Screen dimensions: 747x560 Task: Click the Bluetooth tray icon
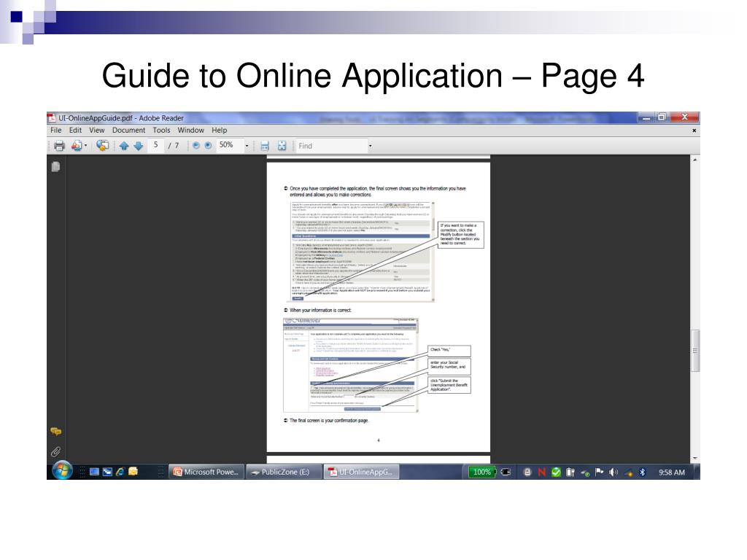pos(642,472)
